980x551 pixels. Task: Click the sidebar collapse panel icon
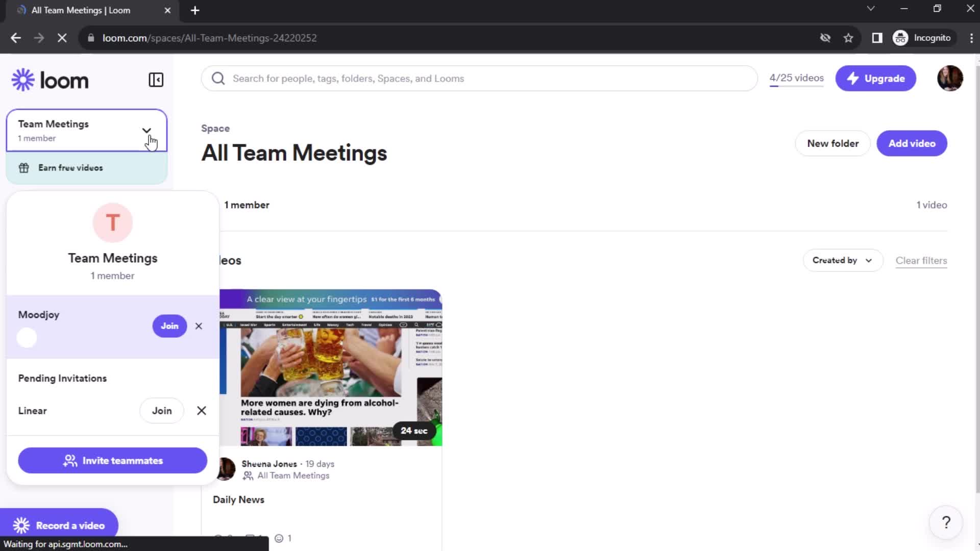(x=156, y=80)
